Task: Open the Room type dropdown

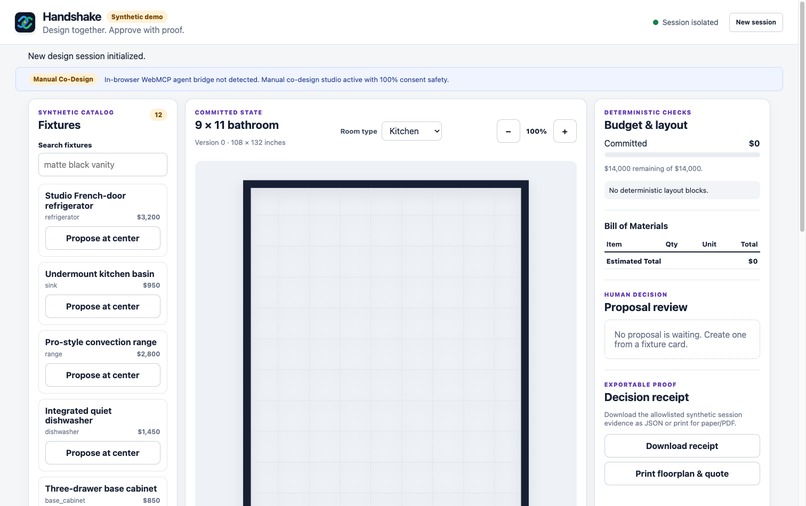Action: pos(411,131)
